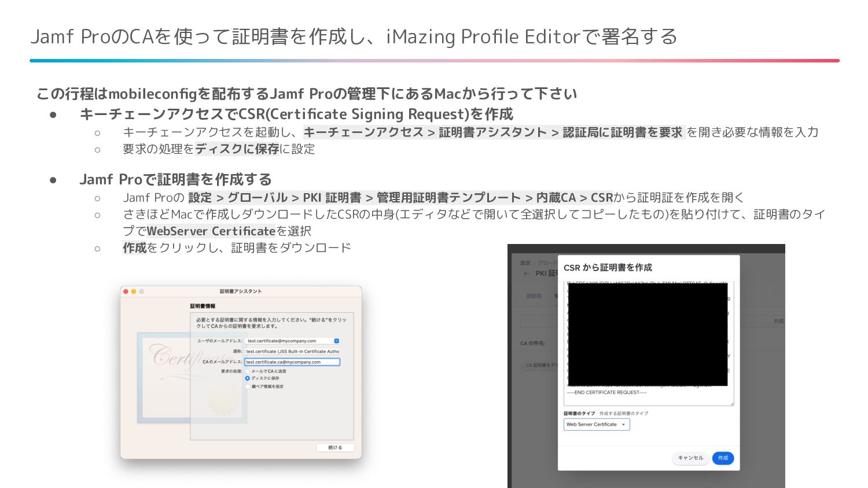Screen dimensions: 868x488
Task: Close the 証明書アシスタント window with red button
Action: click(126, 291)
